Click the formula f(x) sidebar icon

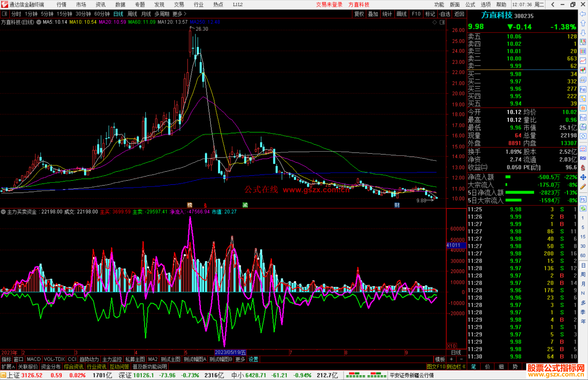coord(583,127)
